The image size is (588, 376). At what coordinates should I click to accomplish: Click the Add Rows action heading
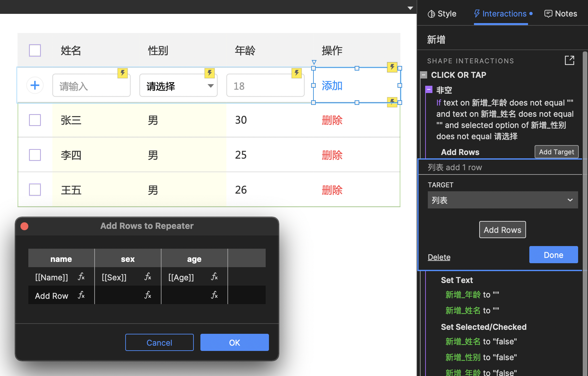tap(460, 152)
